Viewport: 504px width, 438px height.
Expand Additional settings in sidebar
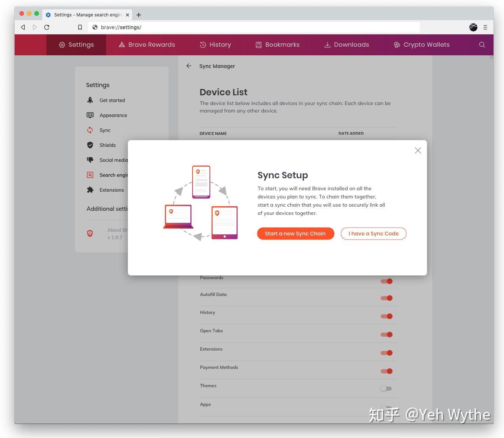107,209
